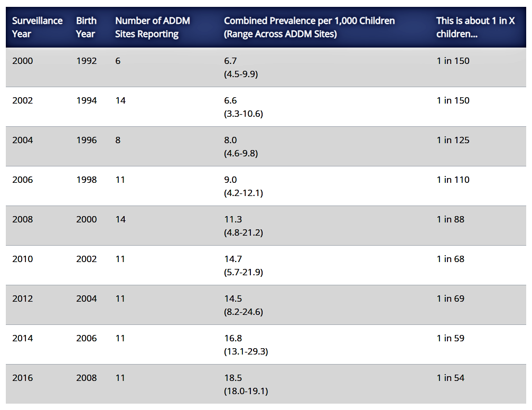532x410 pixels.
Task: Select the 18.5 prevalence value
Action: click(233, 378)
